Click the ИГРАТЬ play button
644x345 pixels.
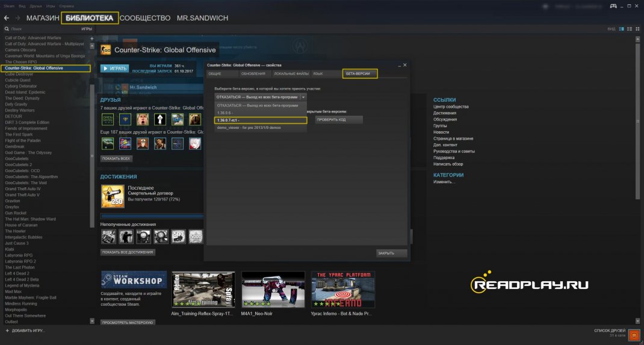coord(114,69)
